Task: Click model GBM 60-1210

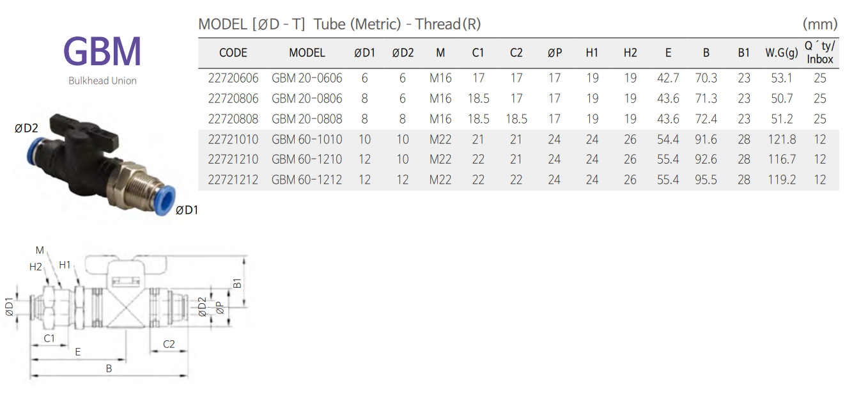Action: pos(307,159)
